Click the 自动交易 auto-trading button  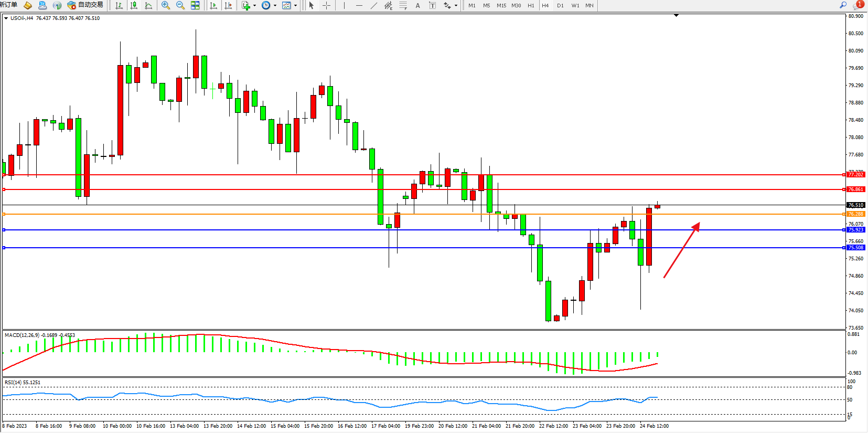pos(85,5)
